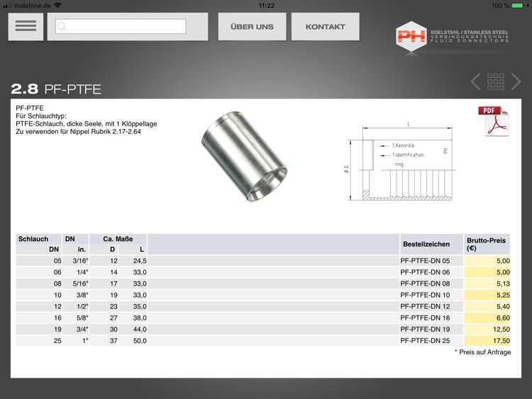
Task: Tap the 11:22 clock in status bar
Action: coord(266,6)
